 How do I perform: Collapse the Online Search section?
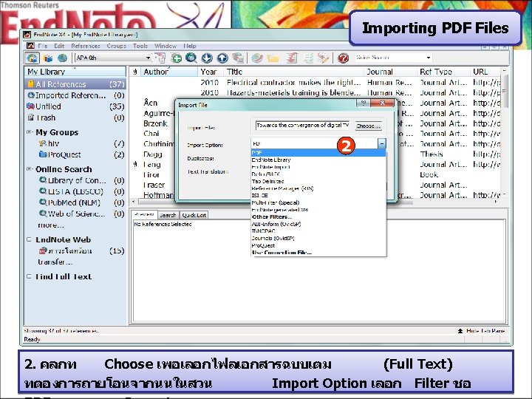click(30, 168)
